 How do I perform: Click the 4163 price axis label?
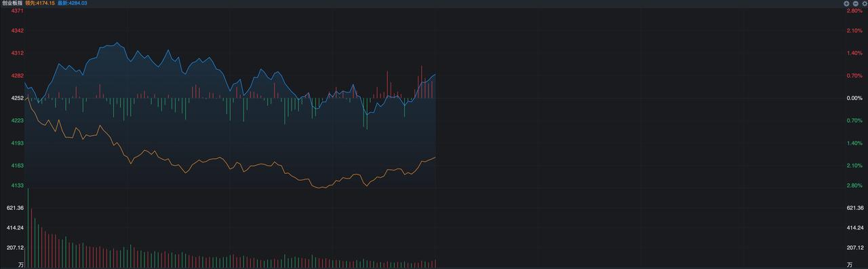(x=18, y=166)
